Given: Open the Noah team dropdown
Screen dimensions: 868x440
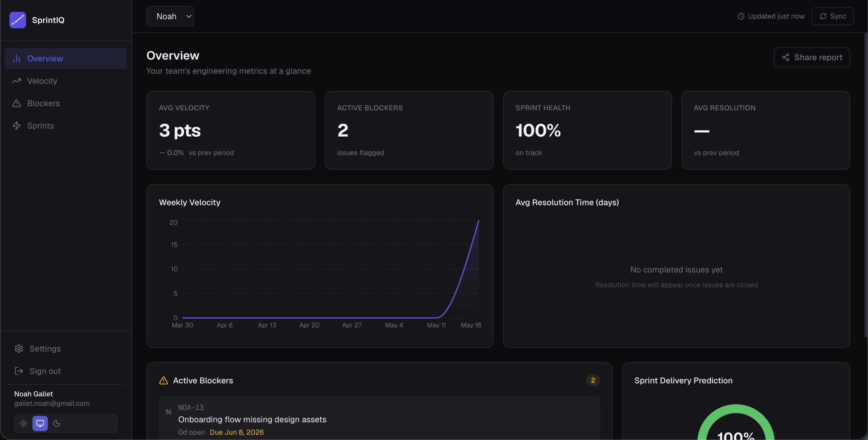Looking at the screenshot, I should 170,16.
